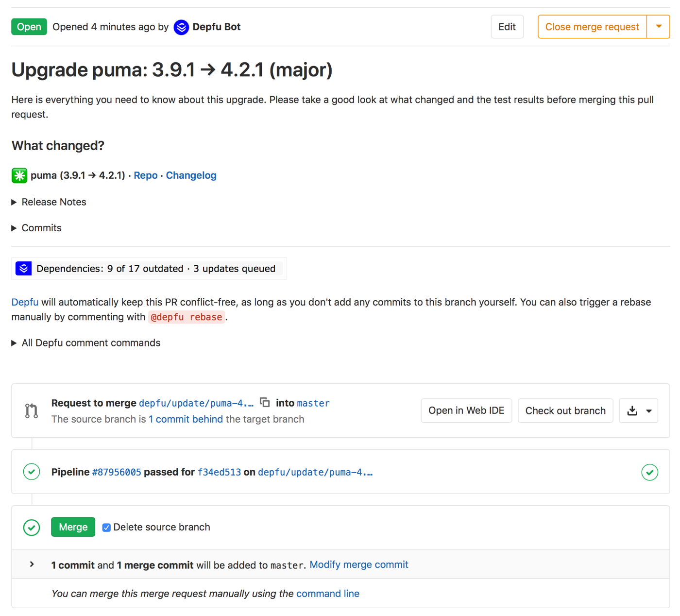Open the puma Changelog link
Screen dimensions: 680x616
191,175
